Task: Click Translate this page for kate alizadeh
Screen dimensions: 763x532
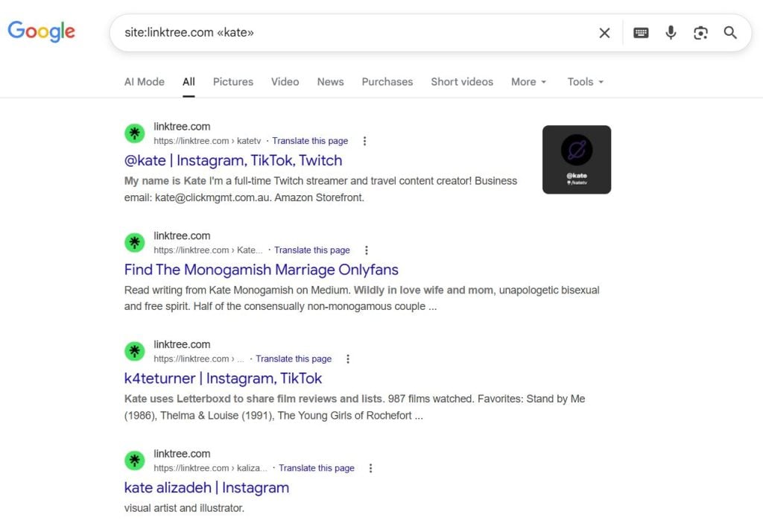Action: coord(316,468)
